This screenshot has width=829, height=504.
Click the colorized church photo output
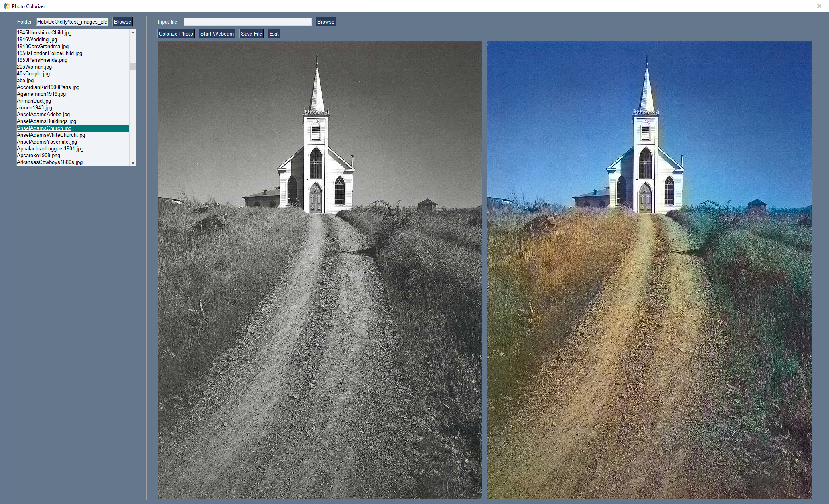point(650,270)
